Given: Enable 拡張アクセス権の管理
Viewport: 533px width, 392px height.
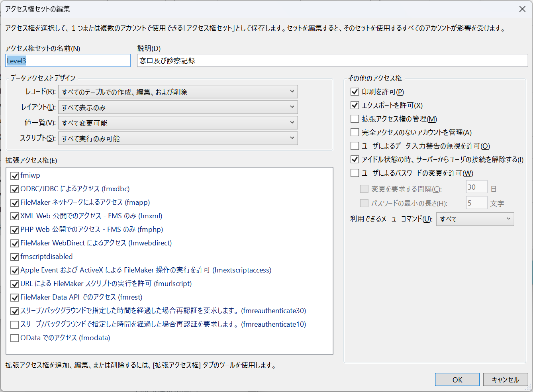Looking at the screenshot, I should click(x=355, y=119).
